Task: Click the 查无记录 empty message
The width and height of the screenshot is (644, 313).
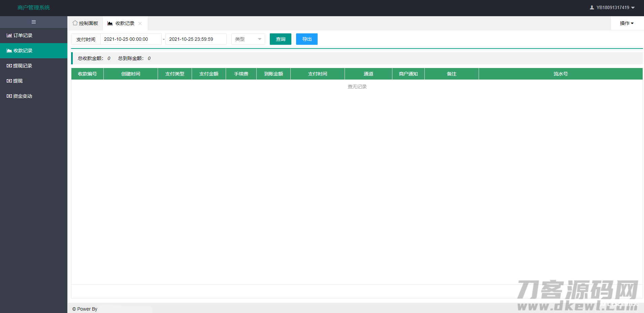Action: 357,87
